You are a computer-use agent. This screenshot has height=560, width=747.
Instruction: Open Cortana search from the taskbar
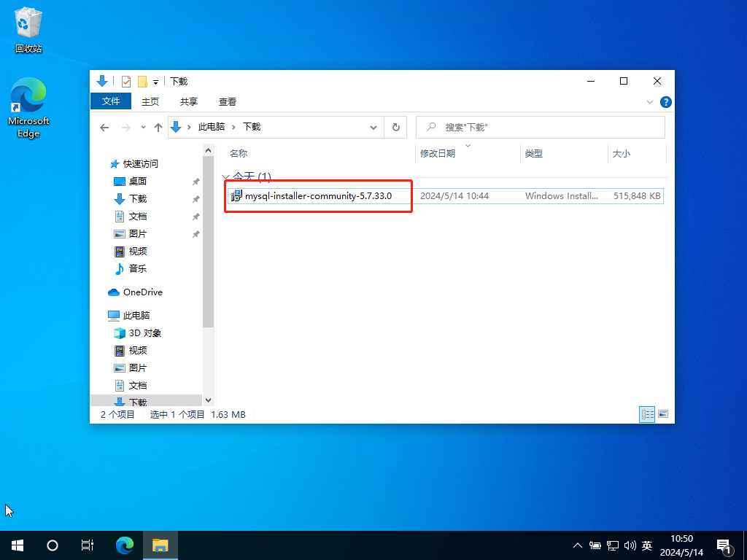click(53, 545)
